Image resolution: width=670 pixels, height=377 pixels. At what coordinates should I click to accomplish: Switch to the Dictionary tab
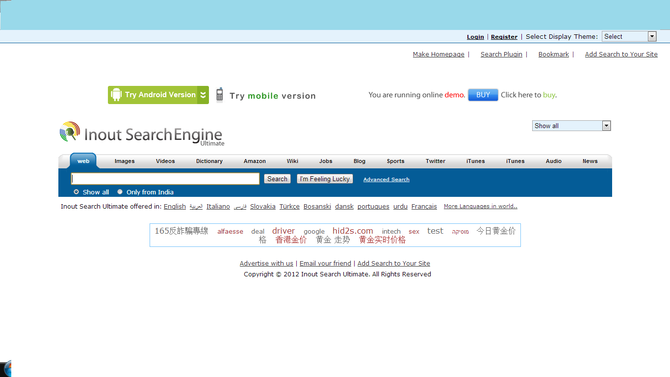click(x=209, y=161)
